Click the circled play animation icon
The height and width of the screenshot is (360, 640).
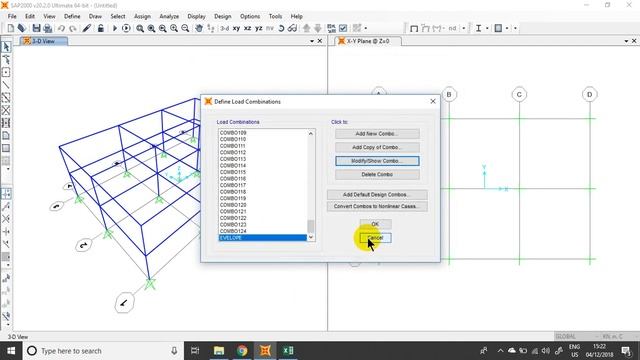pyautogui.click(x=126, y=28)
